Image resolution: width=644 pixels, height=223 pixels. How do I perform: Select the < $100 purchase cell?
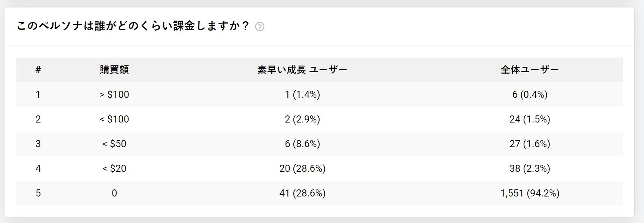coord(114,119)
